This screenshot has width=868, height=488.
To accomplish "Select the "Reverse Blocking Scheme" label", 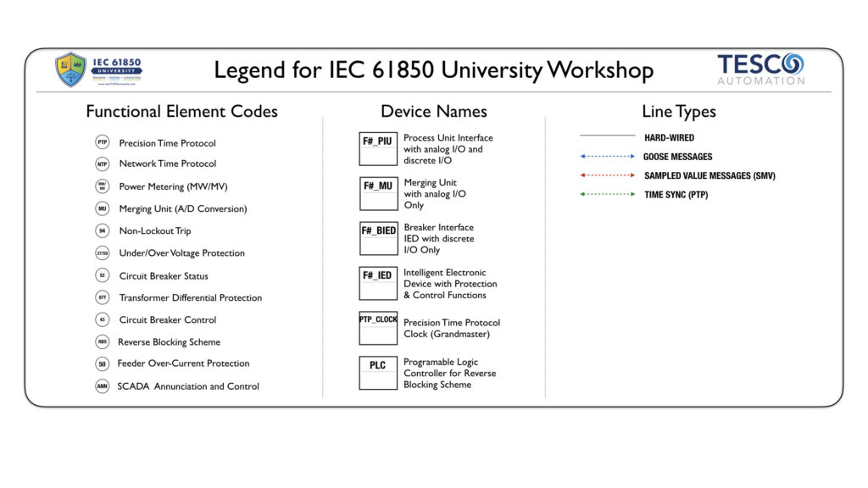I will click(169, 342).
